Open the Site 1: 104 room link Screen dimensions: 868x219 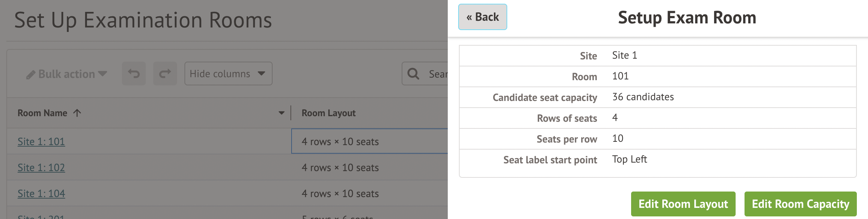(41, 193)
